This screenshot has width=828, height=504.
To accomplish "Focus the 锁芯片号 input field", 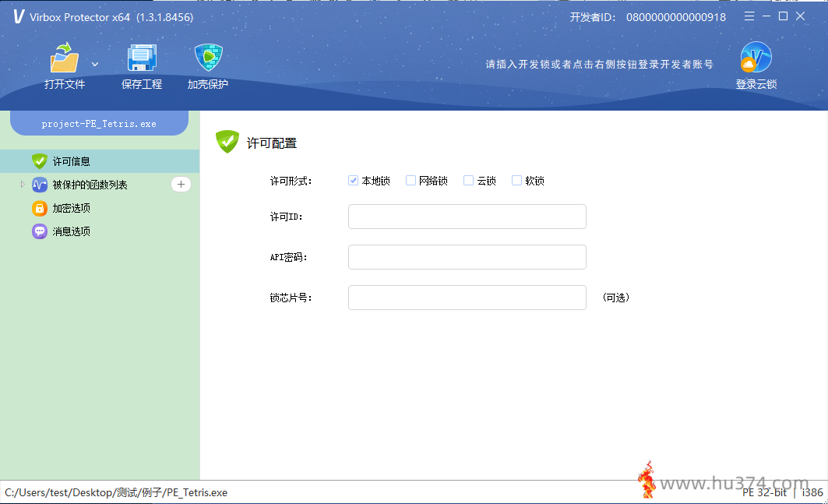I will (x=467, y=298).
